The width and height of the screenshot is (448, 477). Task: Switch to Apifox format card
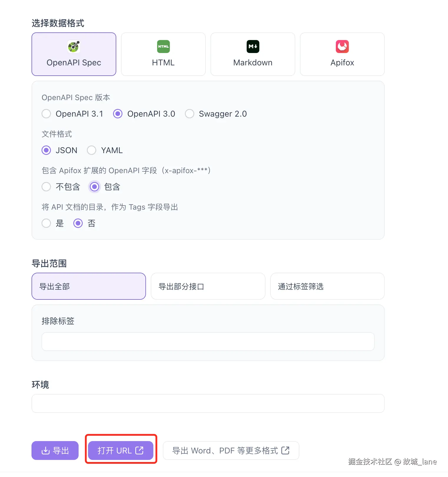(342, 54)
